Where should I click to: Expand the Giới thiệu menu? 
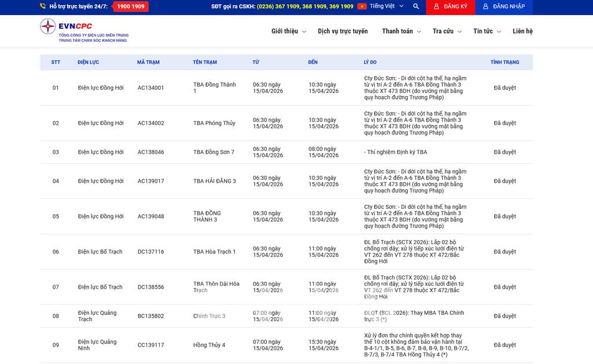(x=288, y=31)
